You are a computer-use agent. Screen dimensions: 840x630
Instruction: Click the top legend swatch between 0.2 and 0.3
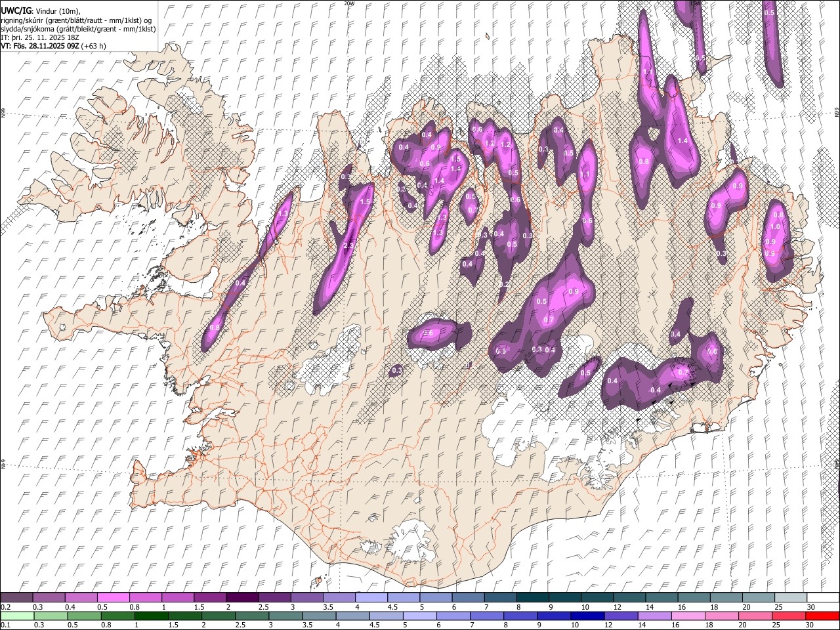[x=16, y=597]
